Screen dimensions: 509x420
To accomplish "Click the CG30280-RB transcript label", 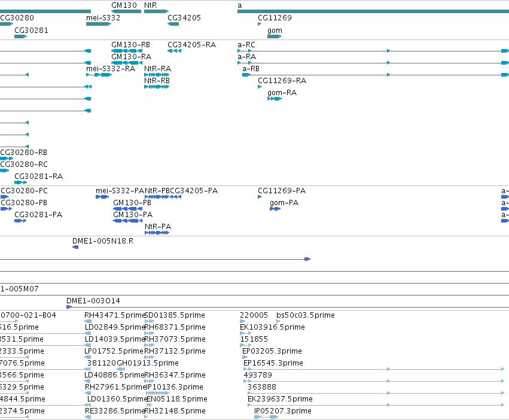I will (23, 153).
